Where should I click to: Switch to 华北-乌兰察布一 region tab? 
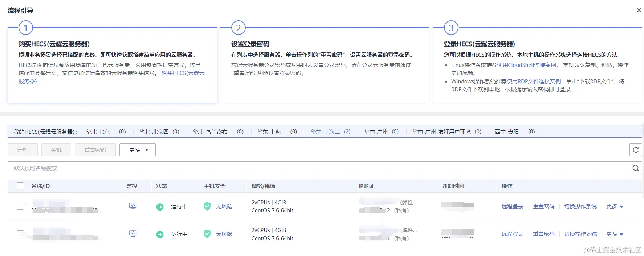click(218, 132)
